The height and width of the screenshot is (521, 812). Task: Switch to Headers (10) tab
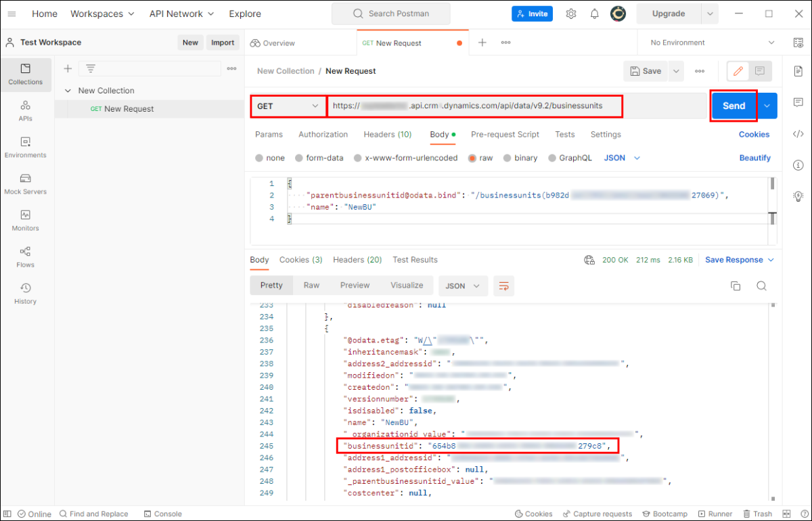pyautogui.click(x=387, y=135)
